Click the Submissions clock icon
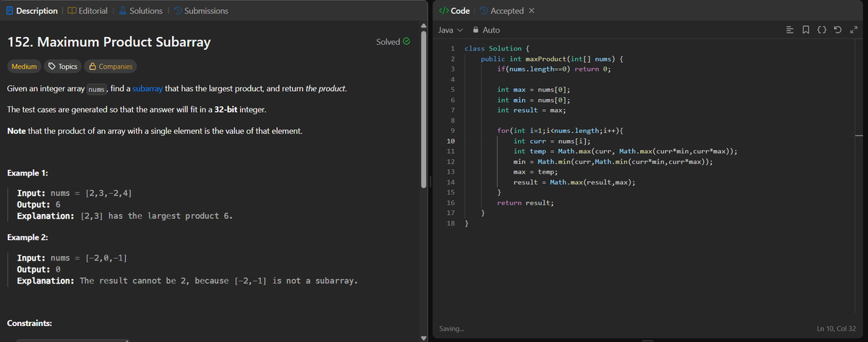The image size is (868, 342). (177, 11)
